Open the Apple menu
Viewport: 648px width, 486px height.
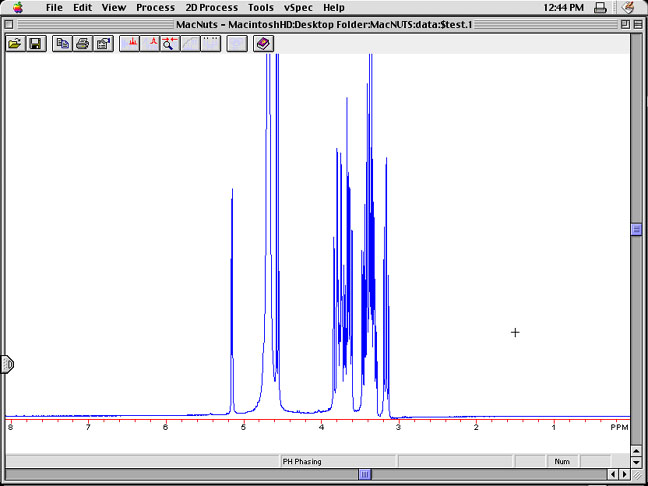pos(17,7)
